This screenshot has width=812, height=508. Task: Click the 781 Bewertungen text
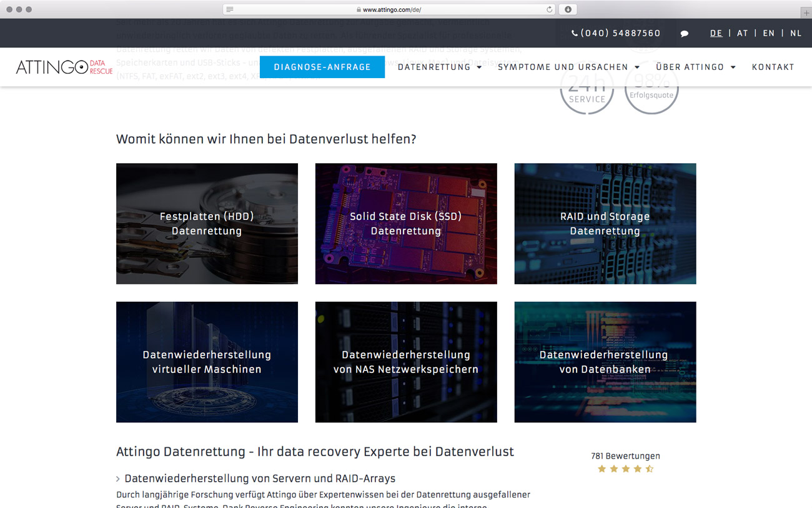point(625,456)
